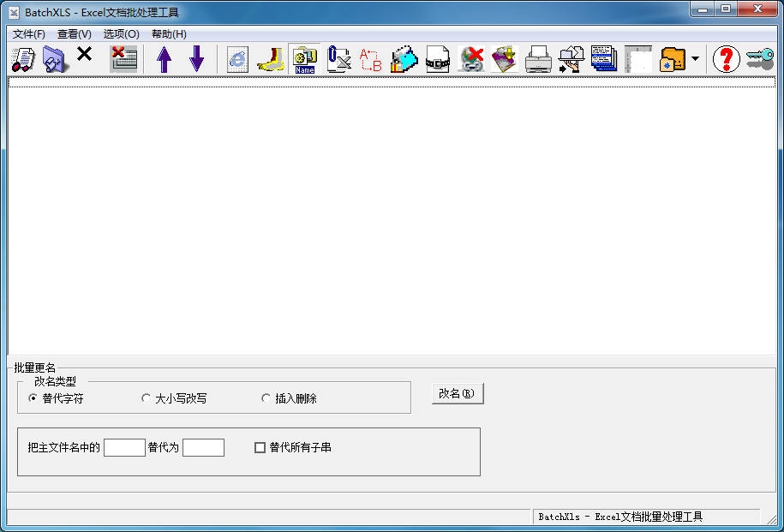Open the 帮助(H) menu
The width and height of the screenshot is (784, 532).
pos(169,34)
